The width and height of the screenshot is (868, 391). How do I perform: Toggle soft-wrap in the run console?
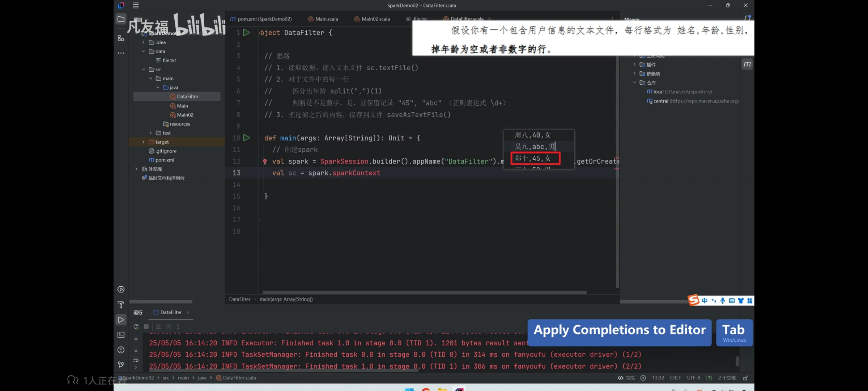pyautogui.click(x=136, y=360)
